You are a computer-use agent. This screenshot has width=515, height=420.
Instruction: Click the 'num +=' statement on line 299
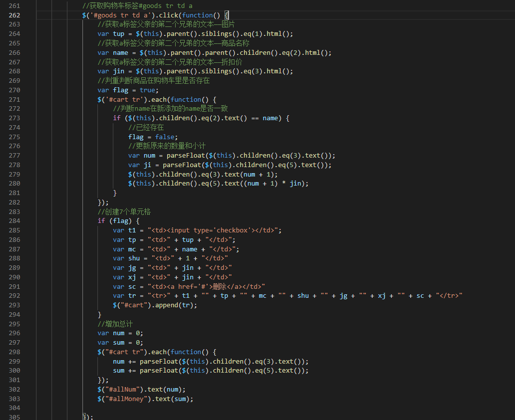pos(211,362)
